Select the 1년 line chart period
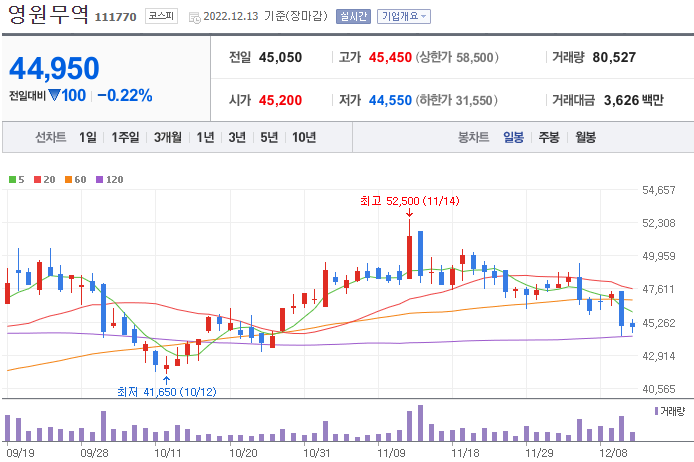The width and height of the screenshot is (694, 462). coord(205,137)
